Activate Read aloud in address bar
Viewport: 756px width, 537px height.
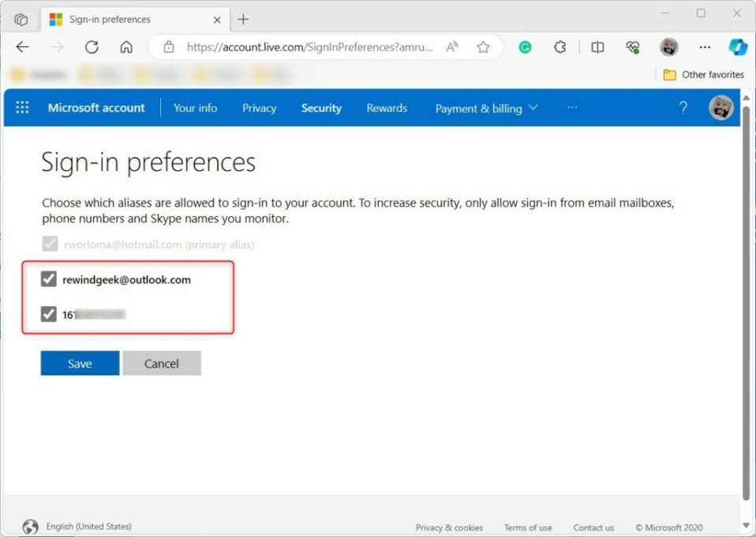pyautogui.click(x=451, y=47)
